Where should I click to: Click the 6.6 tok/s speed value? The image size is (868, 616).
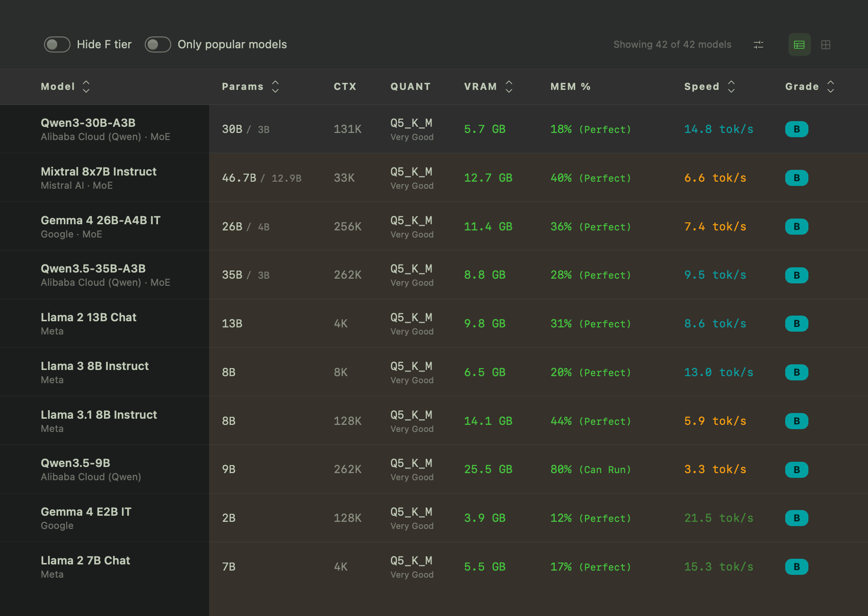[715, 178]
